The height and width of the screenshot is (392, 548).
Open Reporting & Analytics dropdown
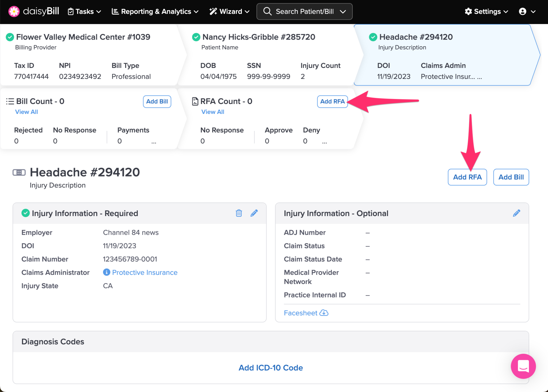click(x=155, y=11)
